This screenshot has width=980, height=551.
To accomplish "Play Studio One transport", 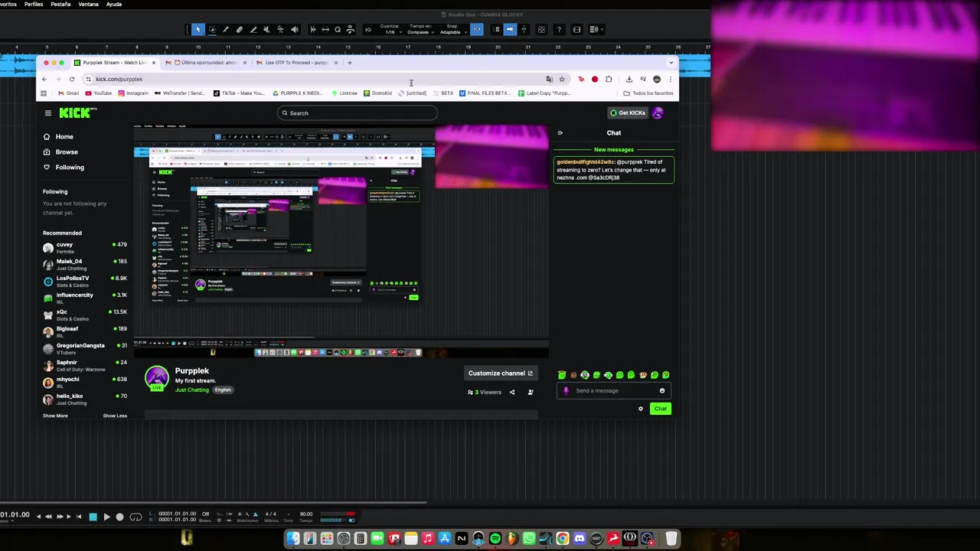I will [x=106, y=517].
